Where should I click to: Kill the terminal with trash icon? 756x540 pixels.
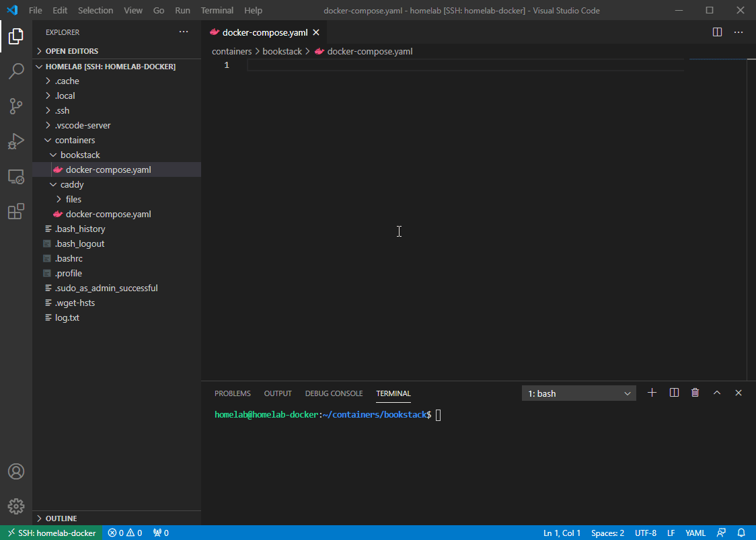pos(695,393)
